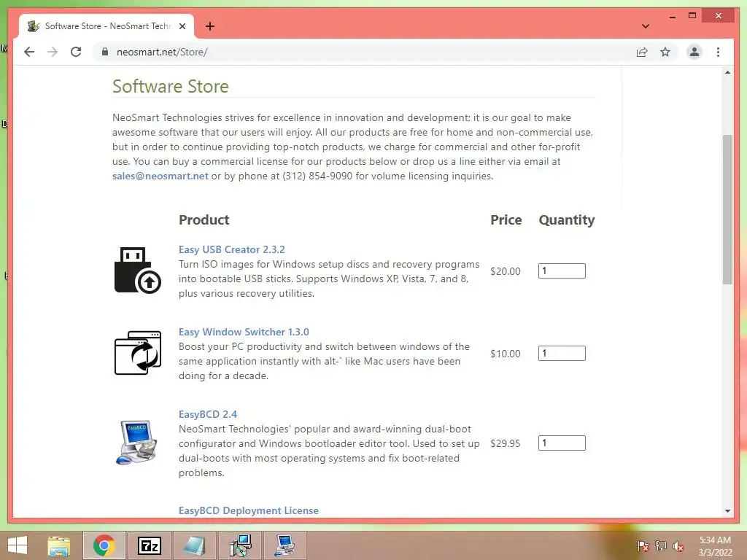747x560 pixels.
Task: Open the Chrome profile avatar
Action: click(x=694, y=52)
